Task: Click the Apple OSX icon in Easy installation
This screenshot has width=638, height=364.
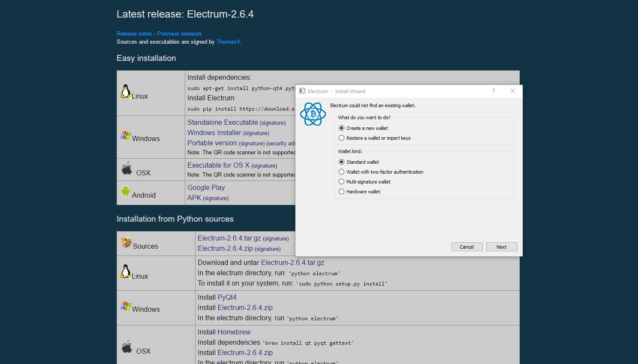Action: pos(126,168)
